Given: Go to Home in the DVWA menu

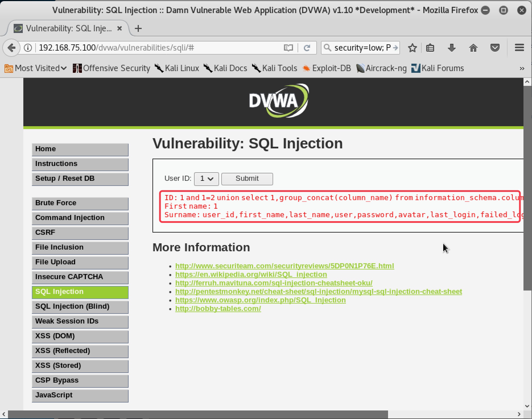Looking at the screenshot, I should coord(80,150).
